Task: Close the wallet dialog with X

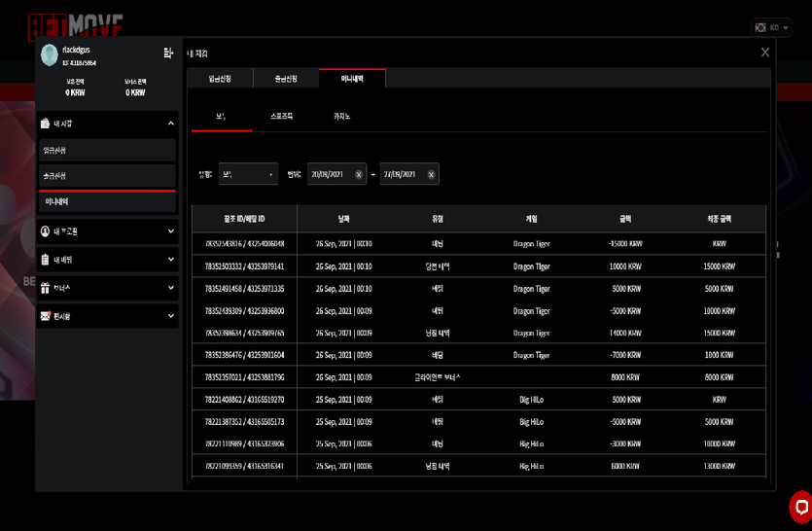Action: pos(765,53)
